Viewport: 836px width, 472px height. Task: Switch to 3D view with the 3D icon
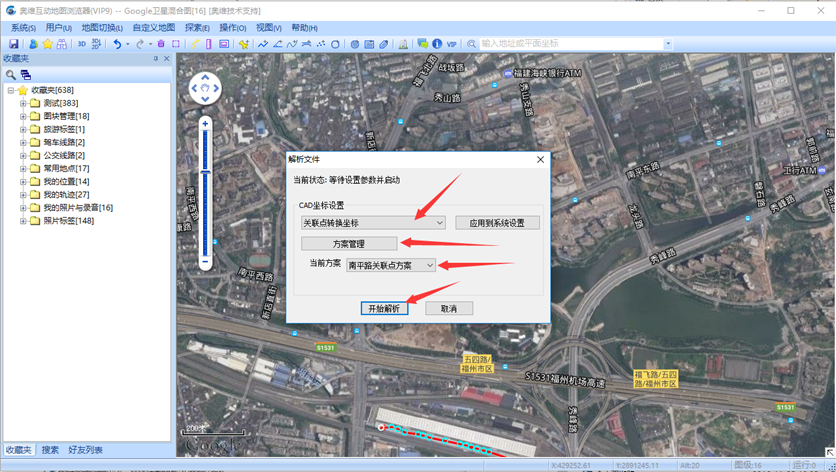click(x=82, y=44)
